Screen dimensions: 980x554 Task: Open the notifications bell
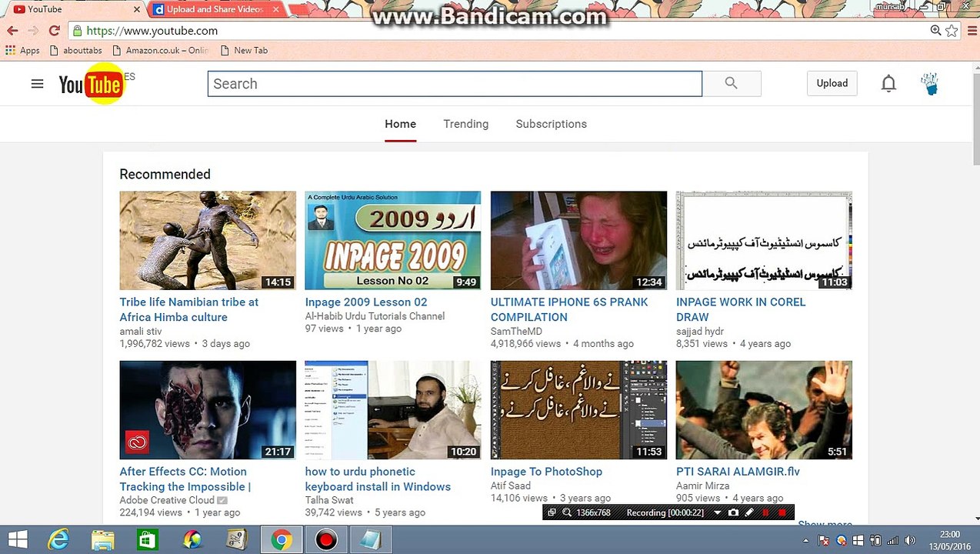coord(888,84)
